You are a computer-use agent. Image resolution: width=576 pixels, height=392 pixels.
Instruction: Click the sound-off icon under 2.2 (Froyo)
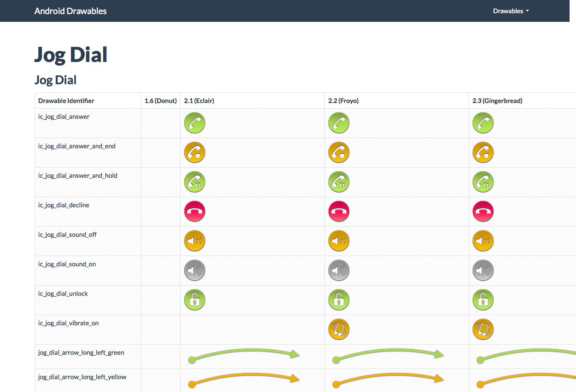pos(339,241)
